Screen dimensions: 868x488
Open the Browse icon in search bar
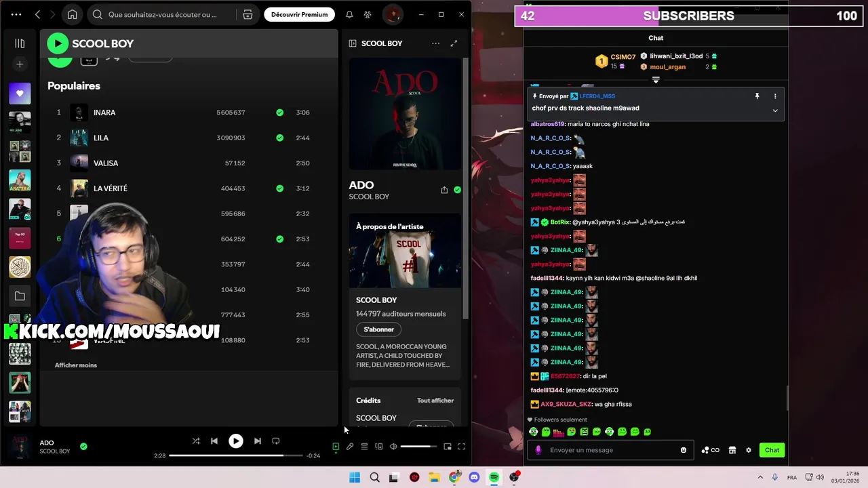(x=248, y=14)
